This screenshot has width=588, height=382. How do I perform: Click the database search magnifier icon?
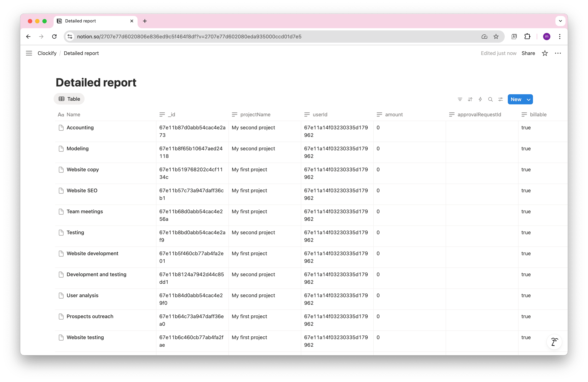490,99
